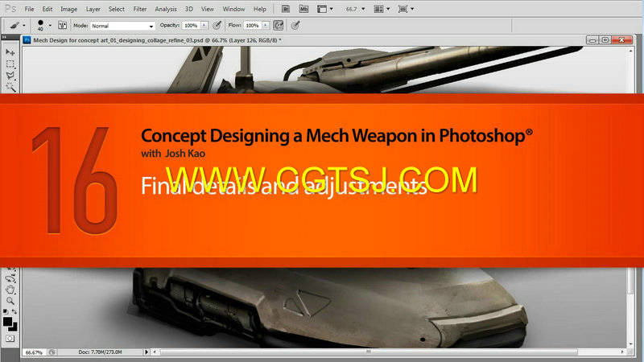Select the Zoom magnifier tool
The width and height of the screenshot is (644, 362).
pyautogui.click(x=10, y=301)
